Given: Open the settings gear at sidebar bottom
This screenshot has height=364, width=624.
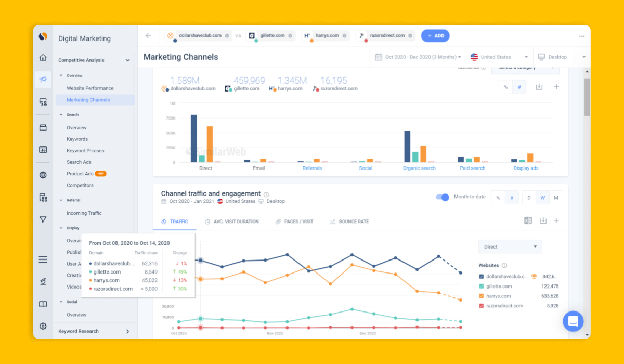Looking at the screenshot, I should click(43, 326).
